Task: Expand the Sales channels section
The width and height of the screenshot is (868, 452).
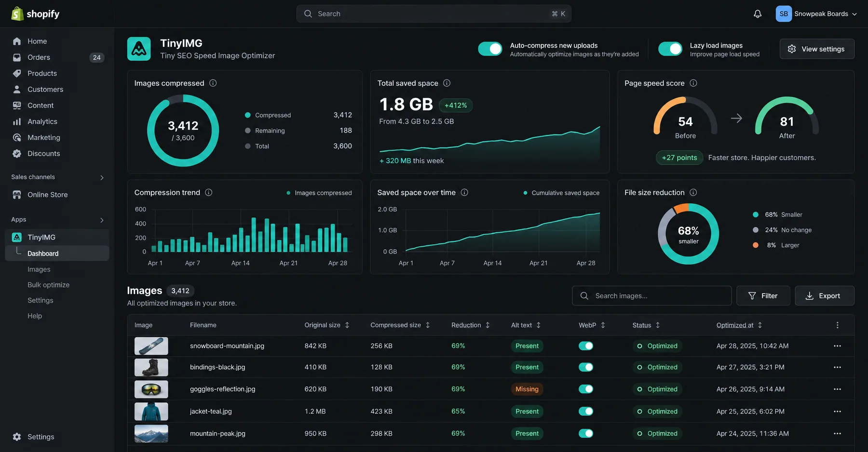Action: pyautogui.click(x=102, y=177)
